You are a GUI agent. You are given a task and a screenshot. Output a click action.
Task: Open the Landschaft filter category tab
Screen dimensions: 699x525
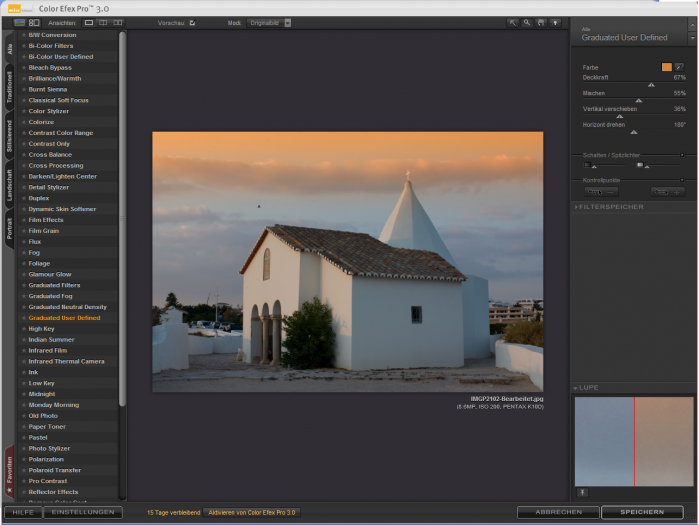tap(9, 187)
